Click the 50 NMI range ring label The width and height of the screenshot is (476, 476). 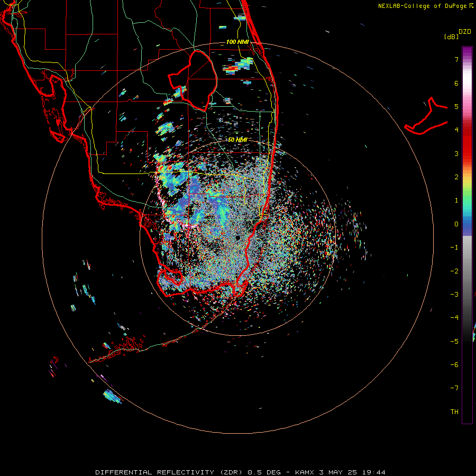pos(237,140)
